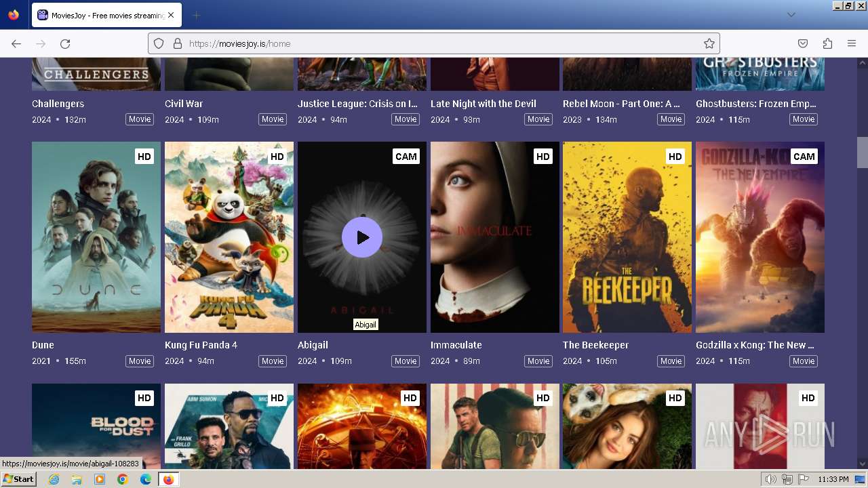
Task: Open the Kung Fu Panda 4 poster
Action: coord(229,237)
